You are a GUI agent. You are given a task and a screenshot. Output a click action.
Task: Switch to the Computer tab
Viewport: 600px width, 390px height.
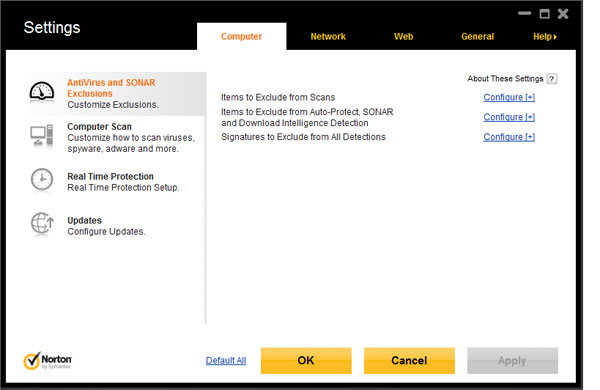coord(241,37)
